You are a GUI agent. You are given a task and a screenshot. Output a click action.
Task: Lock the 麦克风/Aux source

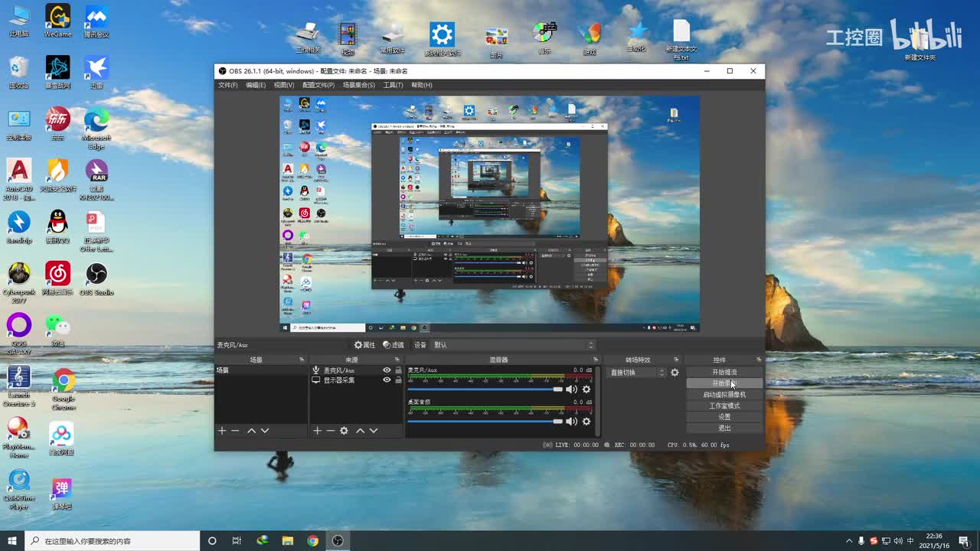coord(398,370)
